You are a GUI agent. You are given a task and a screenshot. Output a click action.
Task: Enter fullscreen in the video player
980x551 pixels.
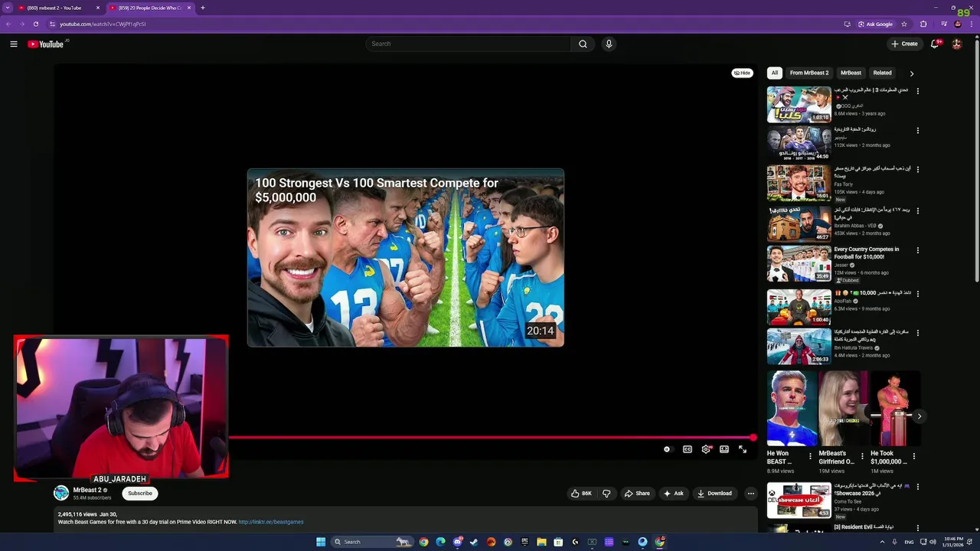[743, 449]
